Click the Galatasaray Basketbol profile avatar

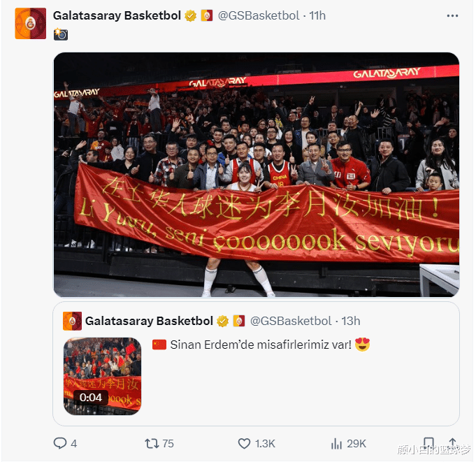[30, 23]
